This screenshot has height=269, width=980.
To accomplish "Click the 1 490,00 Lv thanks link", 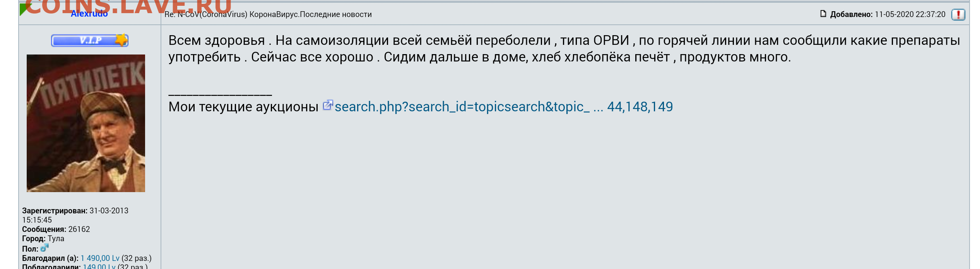I will [100, 258].
